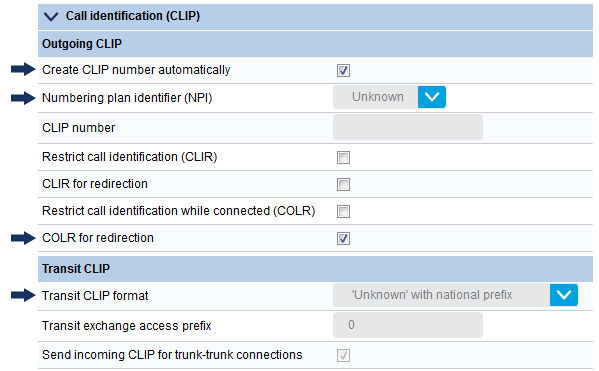Click arrow marker beside Create CLIP number automatically
Viewport: 599px width, 371px height.
(23, 69)
